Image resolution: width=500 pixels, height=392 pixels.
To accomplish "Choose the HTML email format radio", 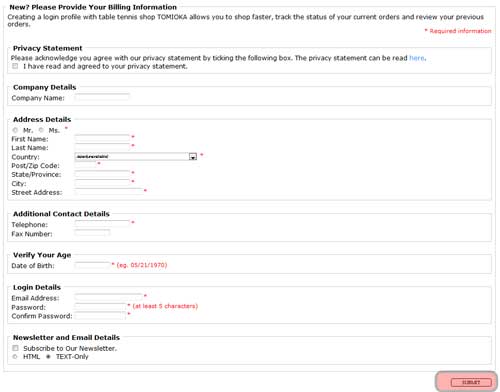I will [x=15, y=357].
